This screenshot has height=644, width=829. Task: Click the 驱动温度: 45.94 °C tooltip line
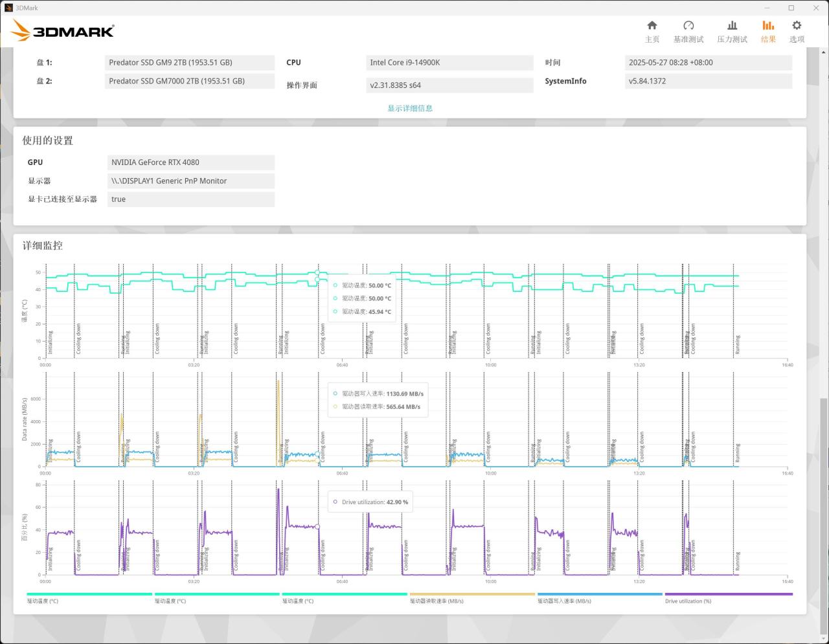(x=362, y=312)
